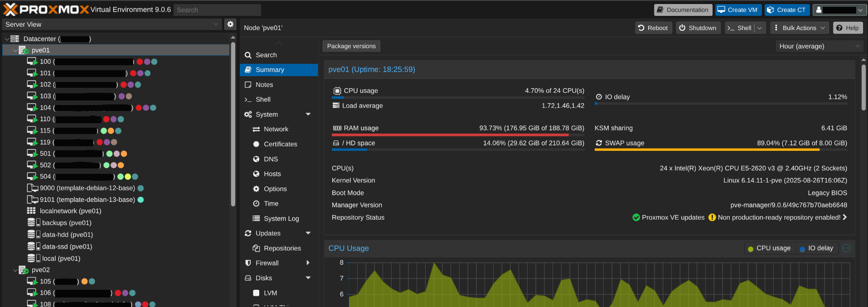Click the Proxmox logo

[x=46, y=10]
